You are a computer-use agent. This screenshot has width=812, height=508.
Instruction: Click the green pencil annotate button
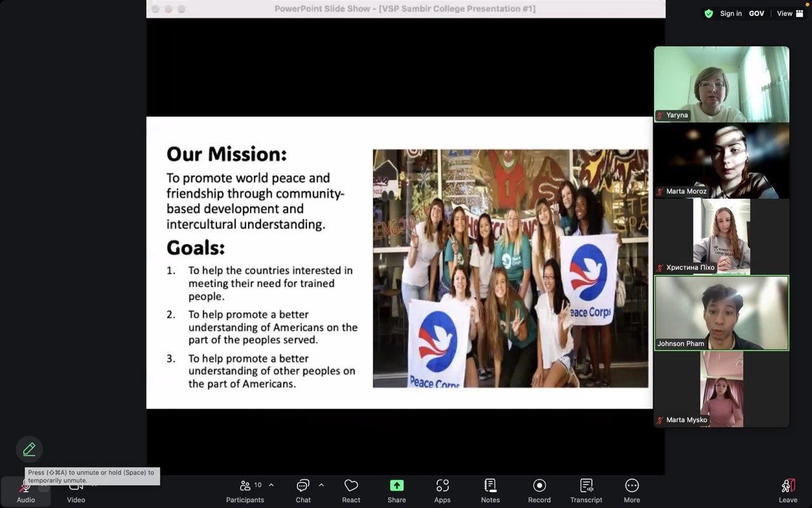point(29,449)
